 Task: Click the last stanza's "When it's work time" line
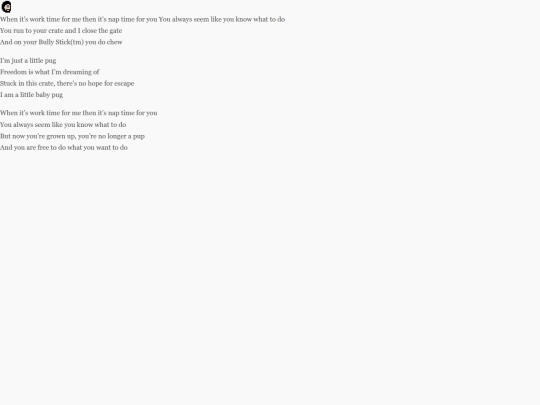coord(79,113)
